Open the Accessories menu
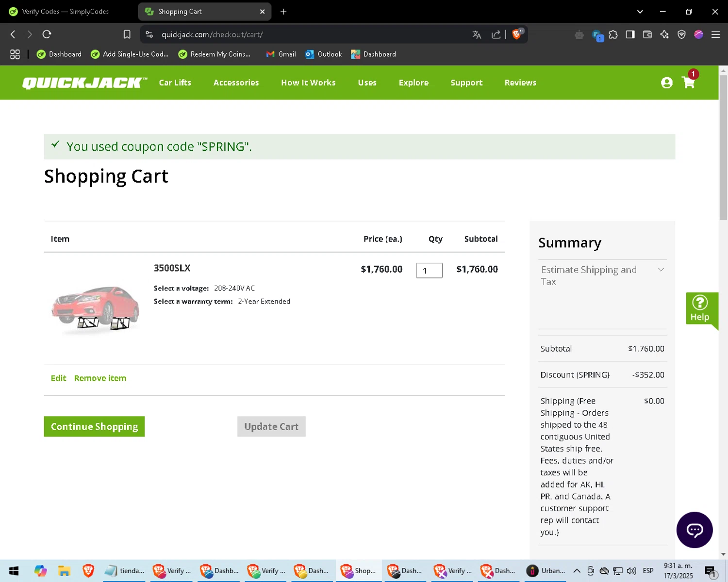The width and height of the screenshot is (728, 582). click(x=236, y=83)
